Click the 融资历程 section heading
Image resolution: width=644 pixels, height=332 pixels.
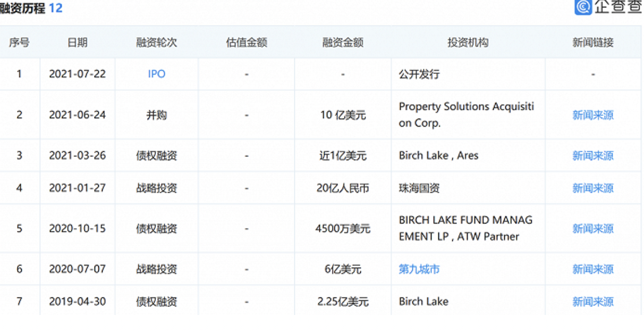pos(23,9)
